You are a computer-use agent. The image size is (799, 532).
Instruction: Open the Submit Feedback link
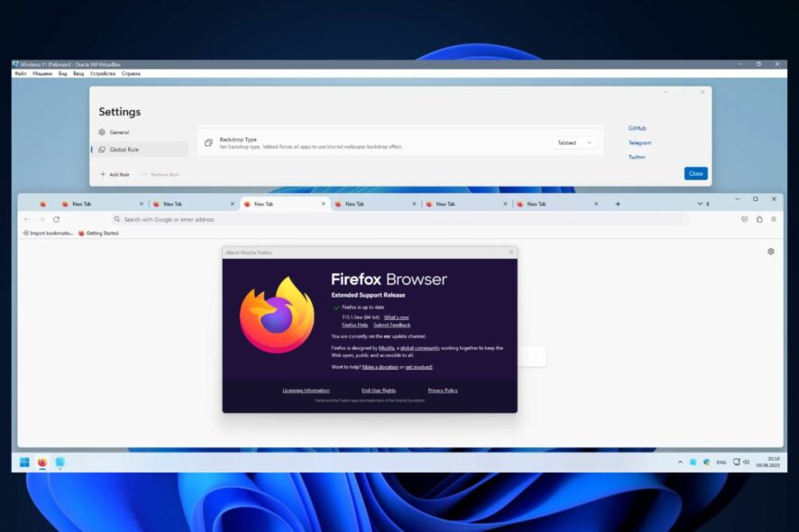click(392, 325)
